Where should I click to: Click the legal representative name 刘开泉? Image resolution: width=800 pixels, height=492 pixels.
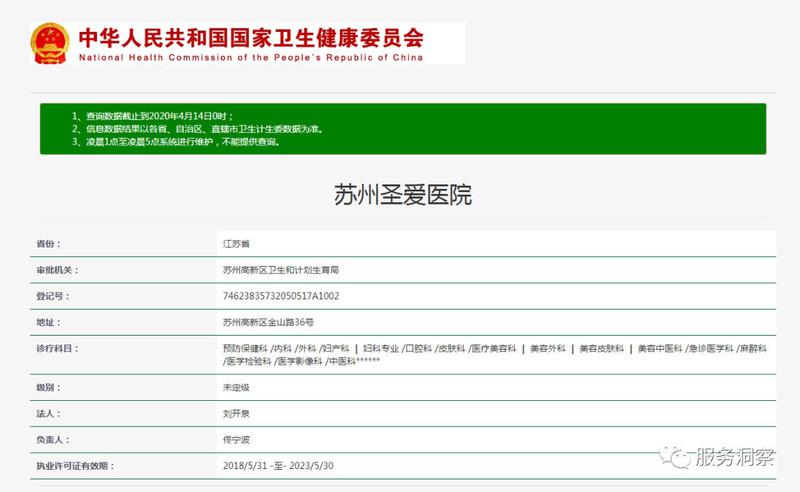tap(236, 413)
